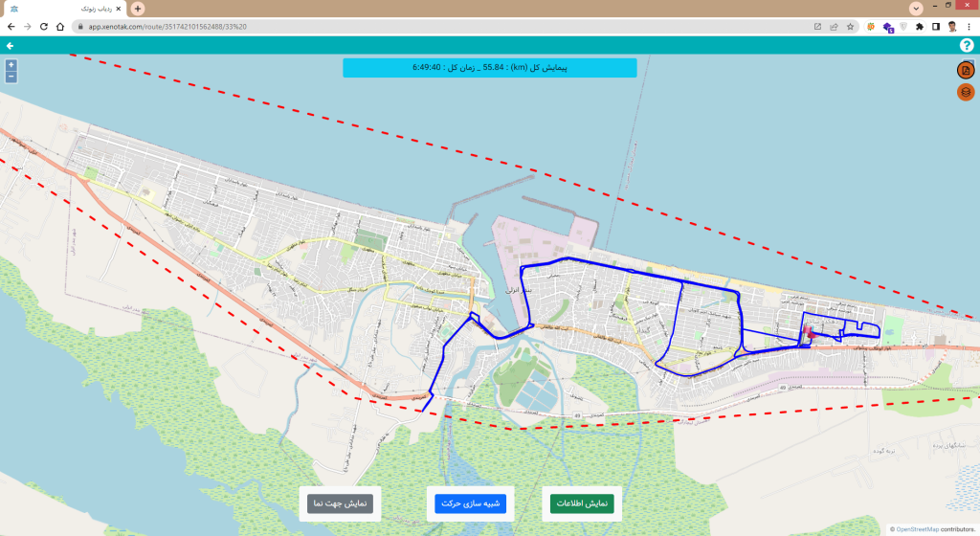Open the browser profile avatar menu
The width and height of the screenshot is (980, 536).
coord(952,27)
